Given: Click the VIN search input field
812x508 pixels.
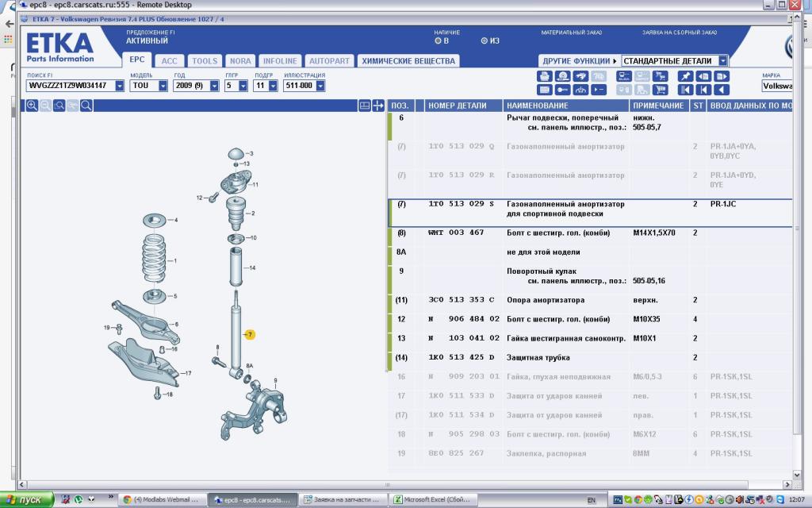Looking at the screenshot, I should pos(71,86).
